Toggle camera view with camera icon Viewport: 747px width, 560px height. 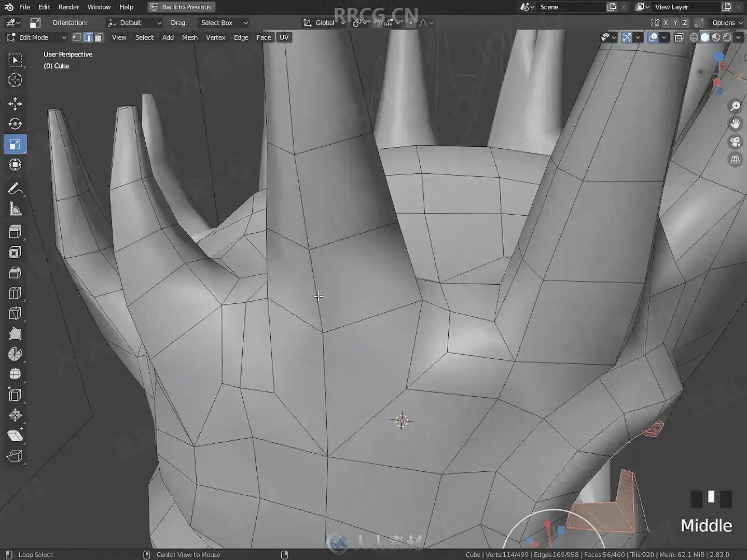click(x=735, y=142)
